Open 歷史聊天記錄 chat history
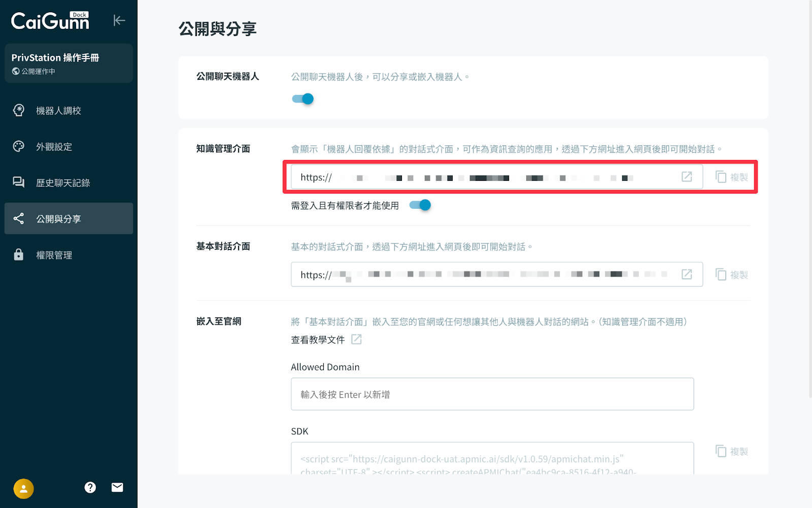The image size is (812, 508). pos(63,183)
